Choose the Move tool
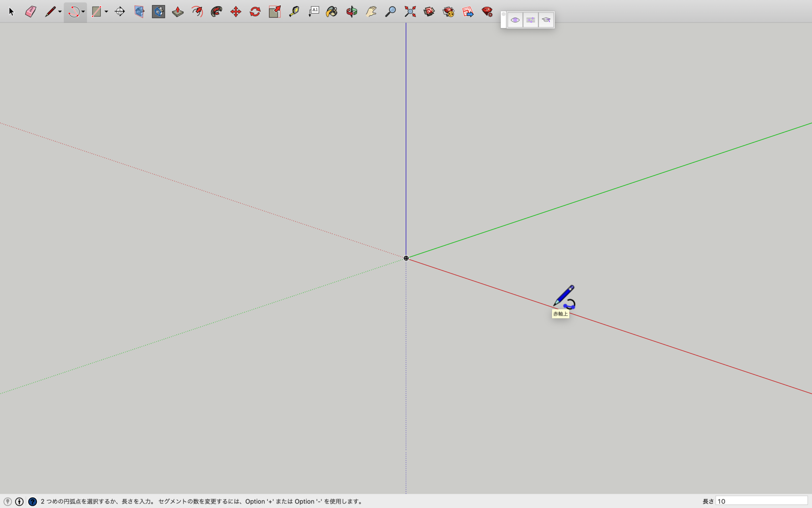The image size is (812, 508). coord(236,12)
